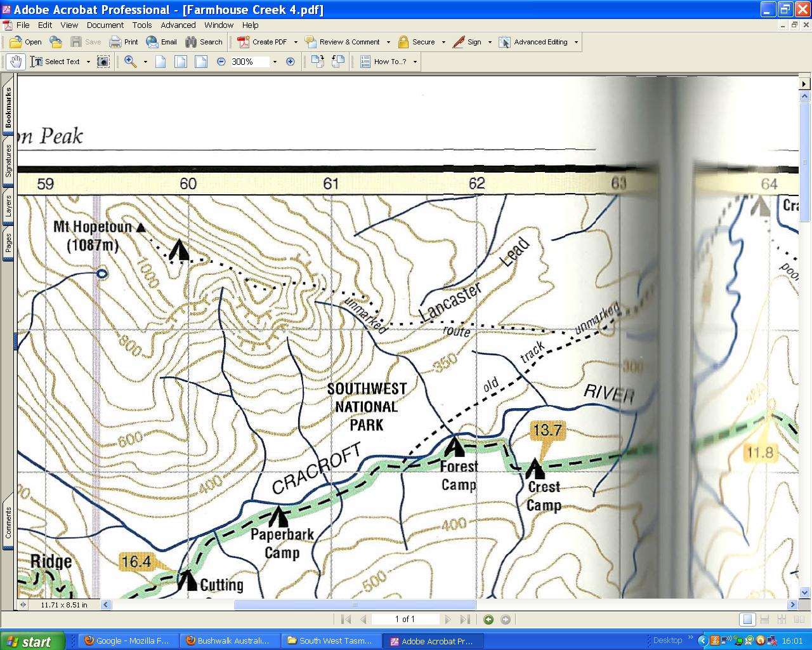Expand the Create PDF dropdown arrow
The image size is (812, 650).
click(x=296, y=43)
